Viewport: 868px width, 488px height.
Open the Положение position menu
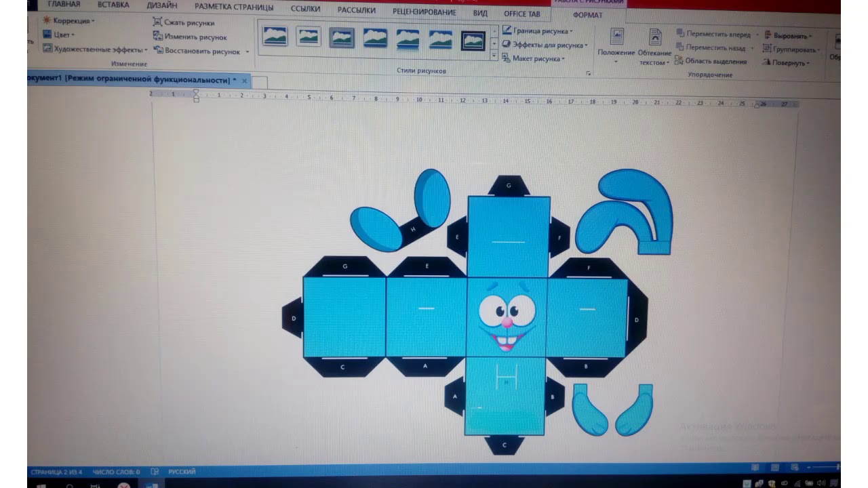(x=616, y=45)
